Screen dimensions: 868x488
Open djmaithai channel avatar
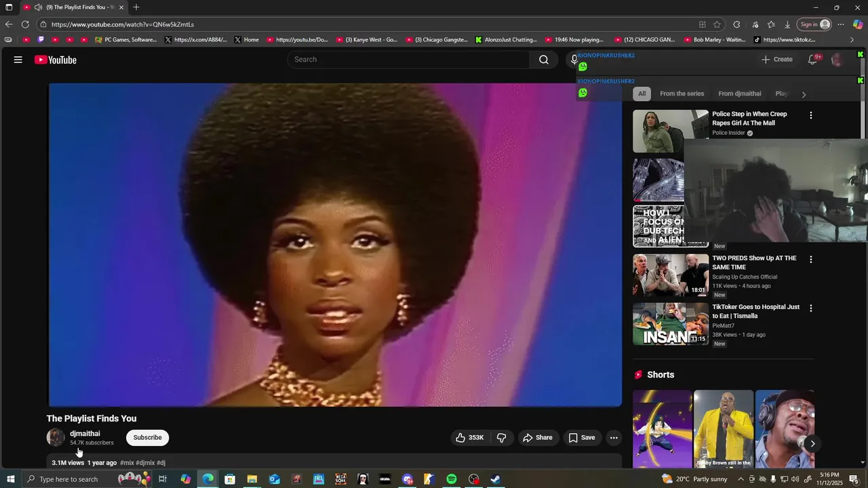(56, 438)
